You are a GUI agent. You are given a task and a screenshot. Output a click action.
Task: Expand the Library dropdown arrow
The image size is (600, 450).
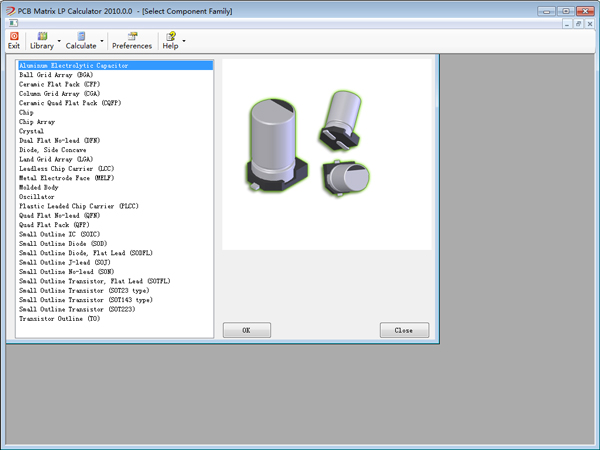coord(59,41)
